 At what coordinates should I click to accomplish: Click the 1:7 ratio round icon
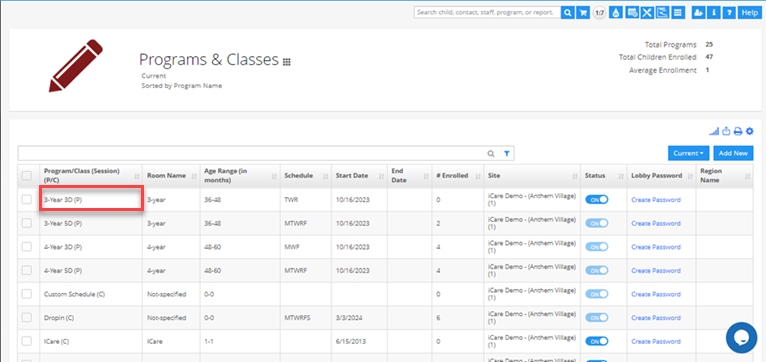pos(599,13)
